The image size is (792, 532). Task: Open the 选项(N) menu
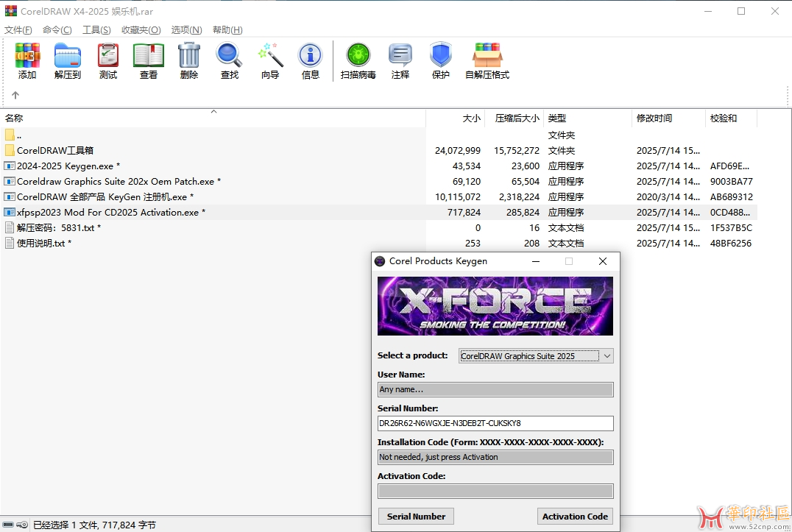(186, 29)
